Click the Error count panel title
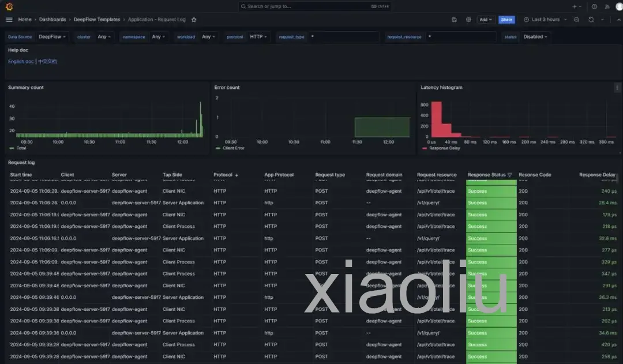This screenshot has height=364, width=623. (x=227, y=88)
